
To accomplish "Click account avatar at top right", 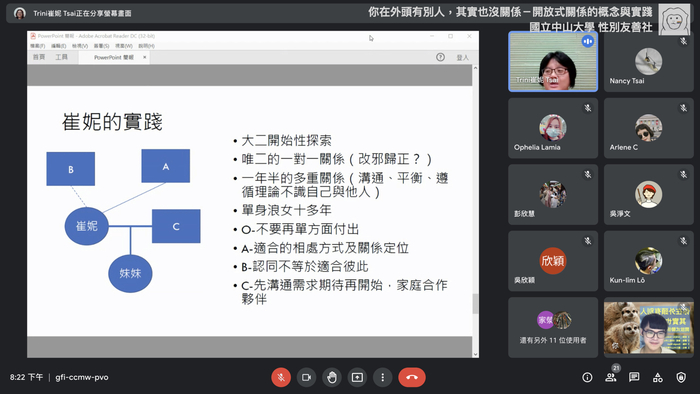I will [x=674, y=20].
